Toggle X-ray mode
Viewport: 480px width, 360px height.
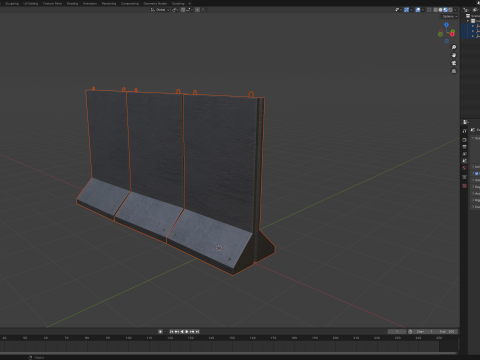429,10
